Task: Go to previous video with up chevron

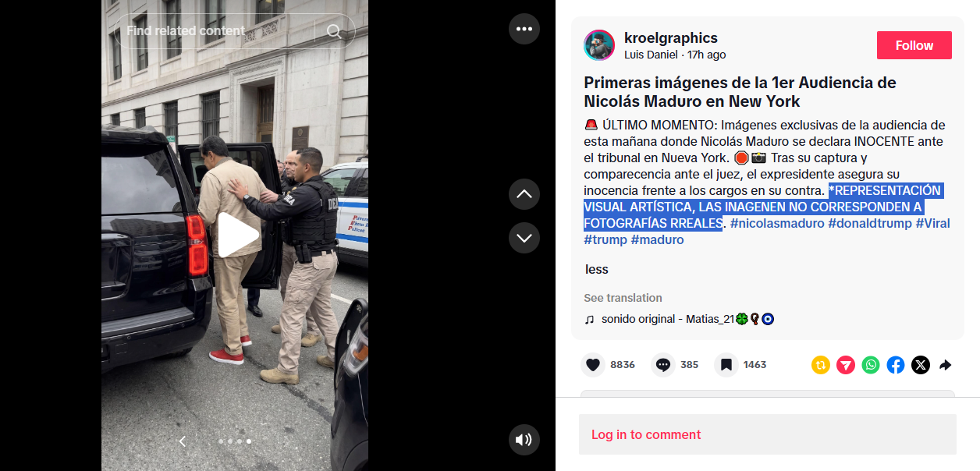Action: point(524,194)
